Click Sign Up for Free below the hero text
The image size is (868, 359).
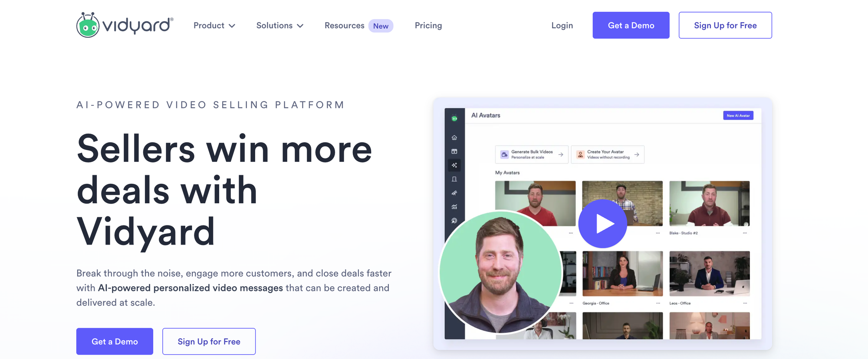[x=209, y=341]
